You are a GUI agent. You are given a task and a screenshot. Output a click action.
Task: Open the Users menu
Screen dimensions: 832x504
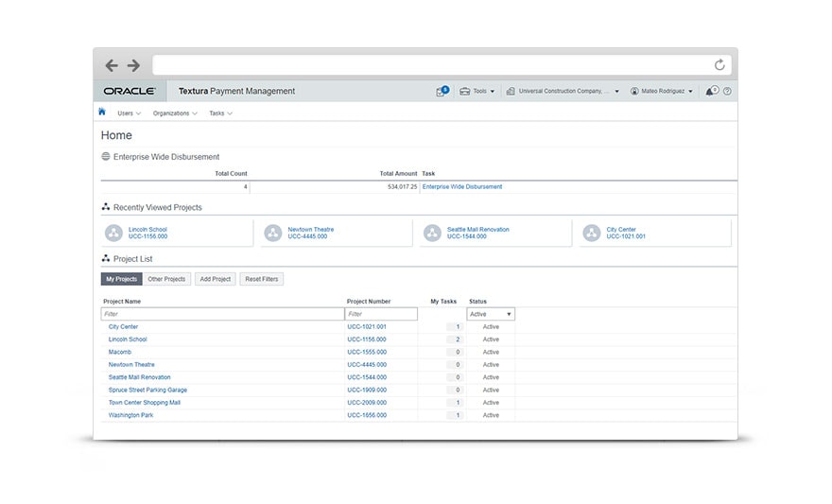(129, 113)
